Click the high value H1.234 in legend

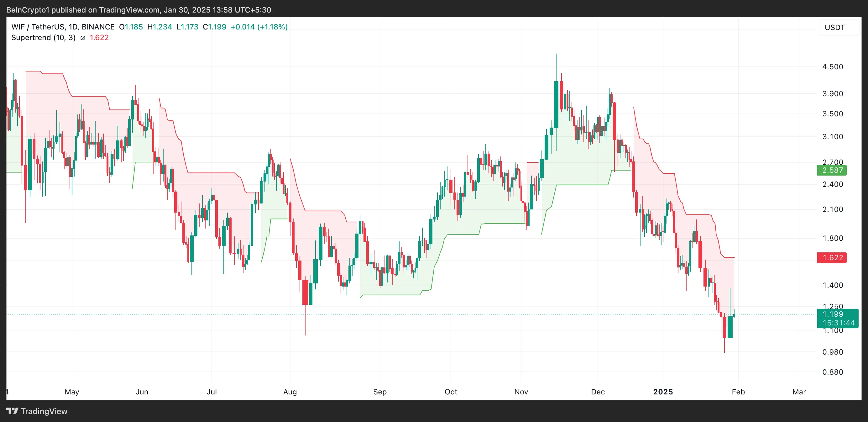[160, 27]
